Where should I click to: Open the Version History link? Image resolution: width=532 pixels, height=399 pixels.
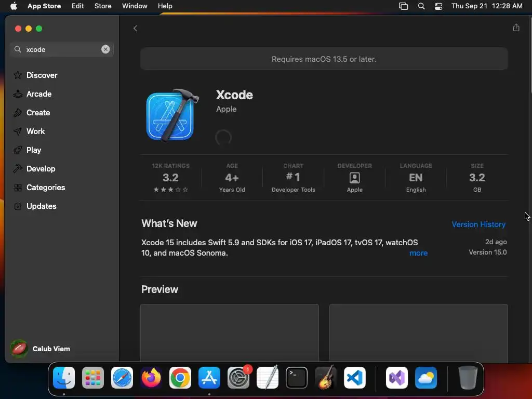478,224
